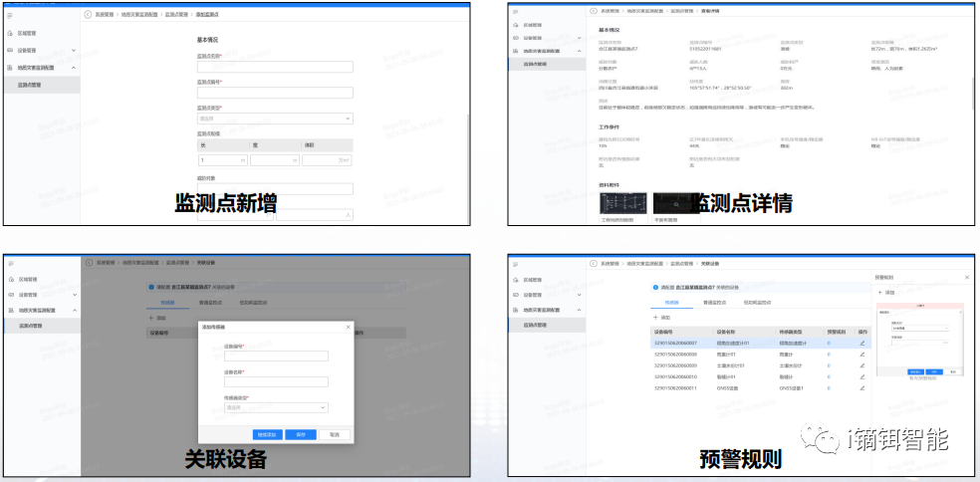Screen dimensions: 980x482
Task: Click the 取消 button in the 添加传感器 dialog
Action: click(334, 434)
